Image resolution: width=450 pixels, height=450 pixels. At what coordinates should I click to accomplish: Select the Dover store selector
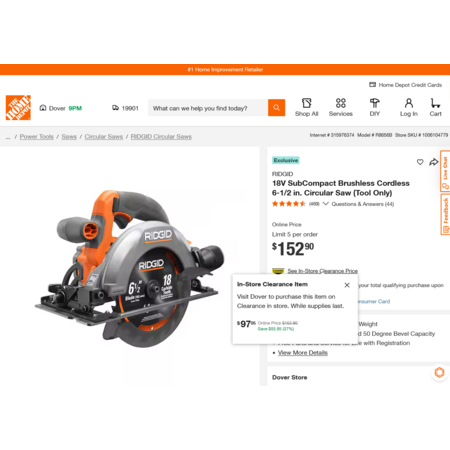61,108
